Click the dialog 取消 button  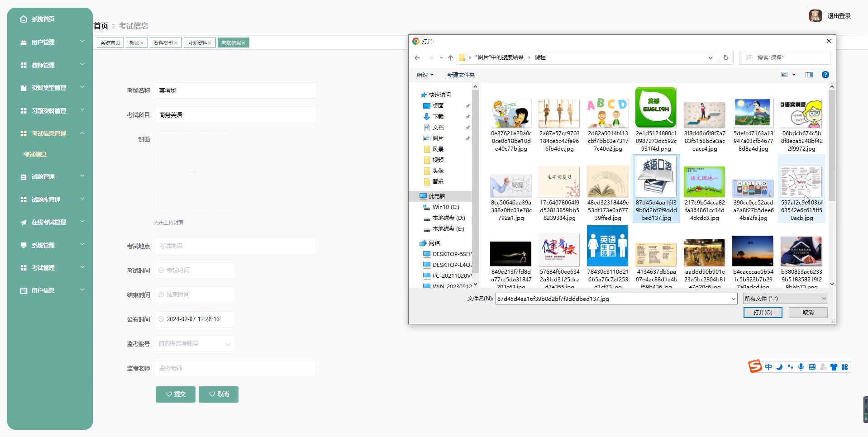(x=808, y=313)
